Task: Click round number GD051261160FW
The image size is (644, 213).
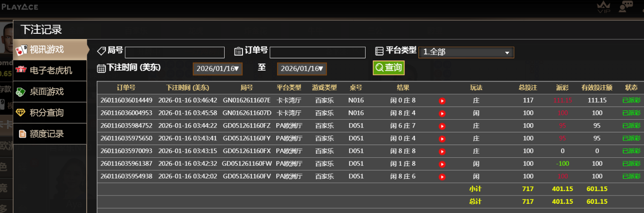Action: (x=247, y=164)
